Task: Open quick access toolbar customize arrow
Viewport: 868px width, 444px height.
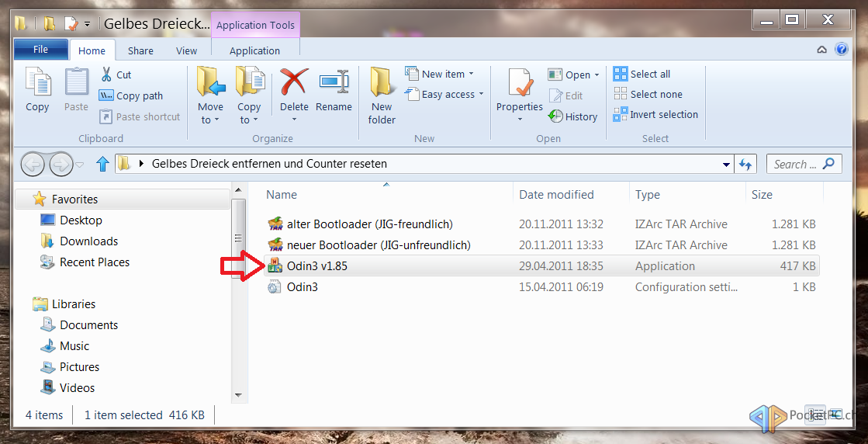Action: click(88, 24)
